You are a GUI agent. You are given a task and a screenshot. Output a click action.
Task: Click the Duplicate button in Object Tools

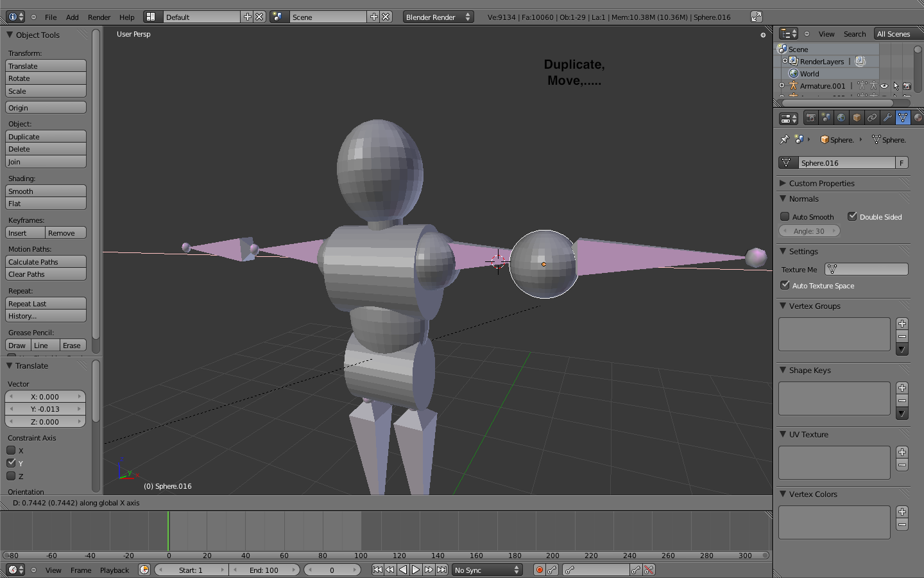pyautogui.click(x=46, y=136)
